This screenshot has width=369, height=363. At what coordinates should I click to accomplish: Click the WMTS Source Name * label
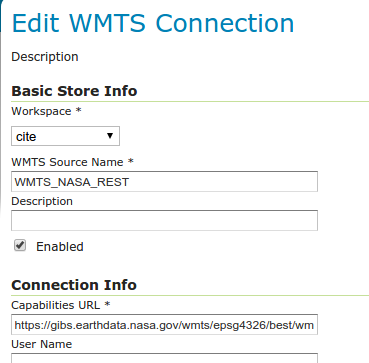(x=72, y=162)
